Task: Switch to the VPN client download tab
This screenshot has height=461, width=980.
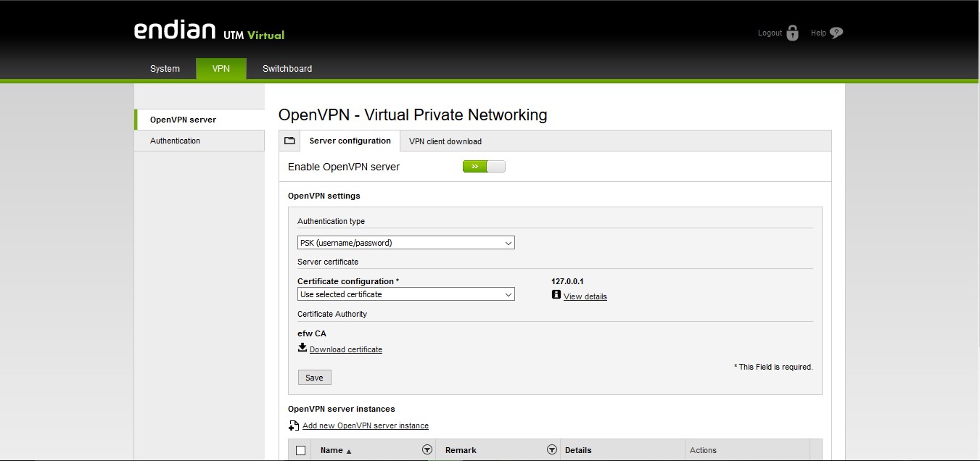Action: 445,141
